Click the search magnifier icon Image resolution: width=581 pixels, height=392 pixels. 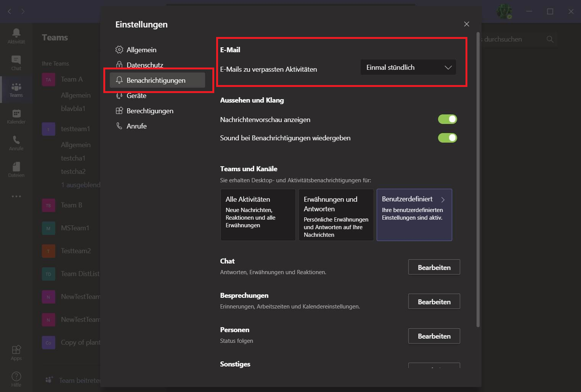pos(550,39)
